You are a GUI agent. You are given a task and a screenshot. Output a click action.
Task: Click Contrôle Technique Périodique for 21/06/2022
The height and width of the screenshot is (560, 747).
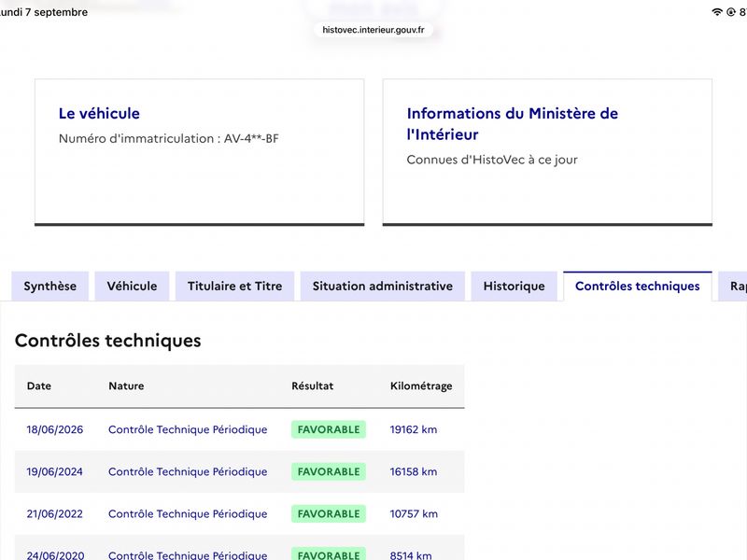[x=188, y=514]
